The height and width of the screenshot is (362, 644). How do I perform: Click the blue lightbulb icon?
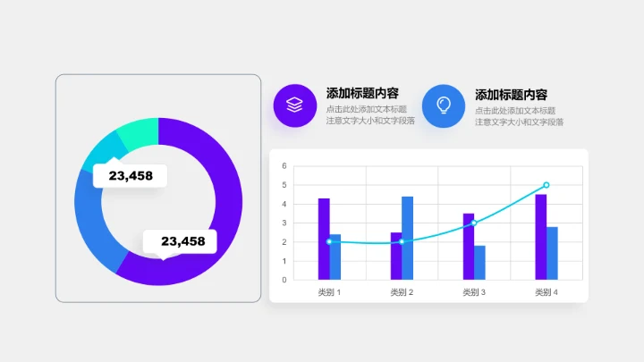click(x=444, y=106)
